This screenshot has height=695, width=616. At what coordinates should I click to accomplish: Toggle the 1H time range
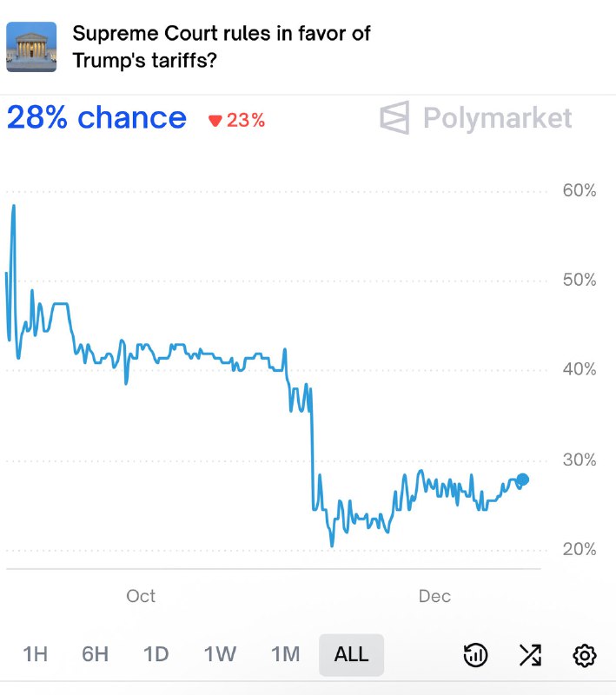(35, 656)
